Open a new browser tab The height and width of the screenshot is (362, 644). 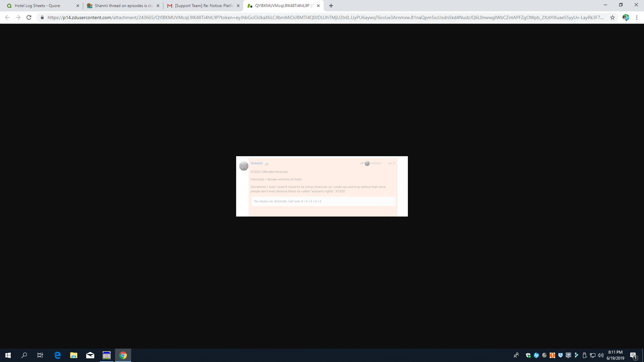[x=331, y=6]
